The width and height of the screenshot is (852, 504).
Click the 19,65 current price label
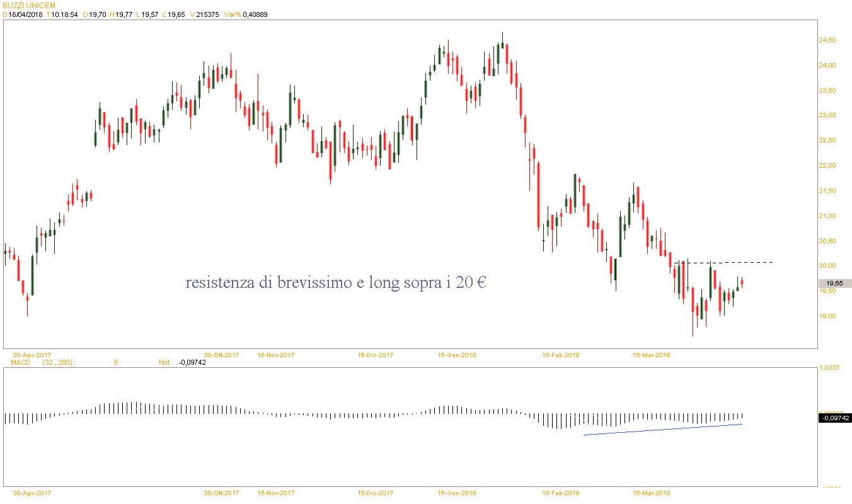click(834, 283)
